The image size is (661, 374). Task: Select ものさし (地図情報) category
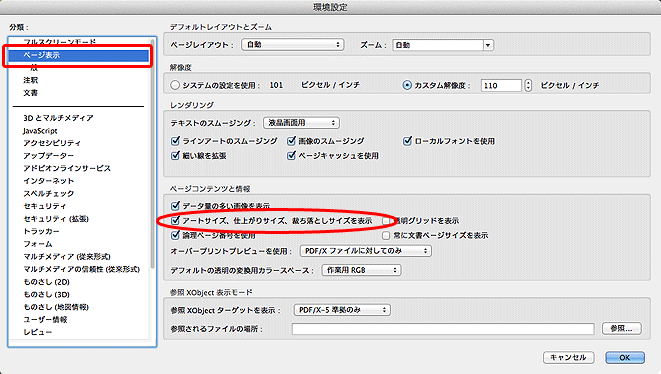(56, 307)
